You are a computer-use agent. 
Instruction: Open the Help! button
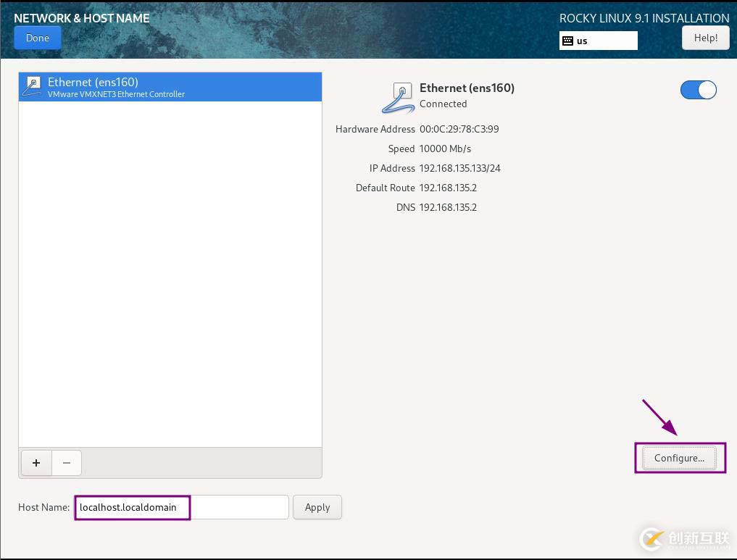705,38
